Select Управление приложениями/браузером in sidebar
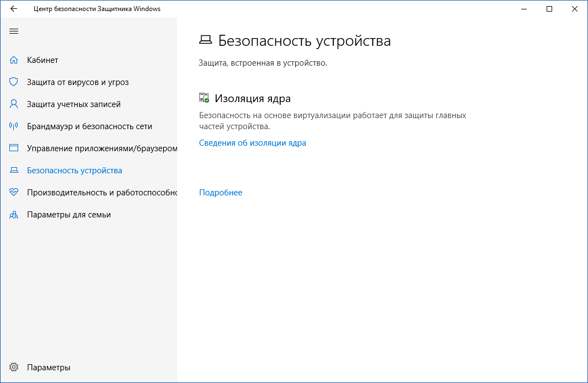 click(x=88, y=148)
